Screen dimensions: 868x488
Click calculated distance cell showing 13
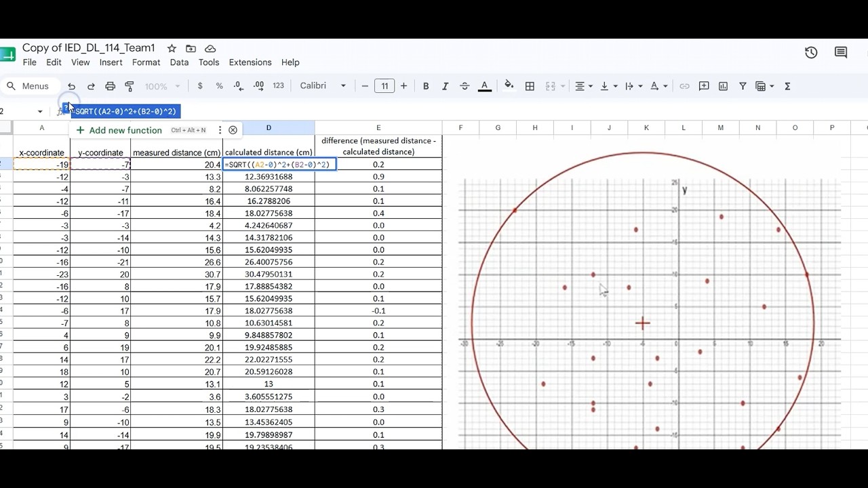click(269, 384)
